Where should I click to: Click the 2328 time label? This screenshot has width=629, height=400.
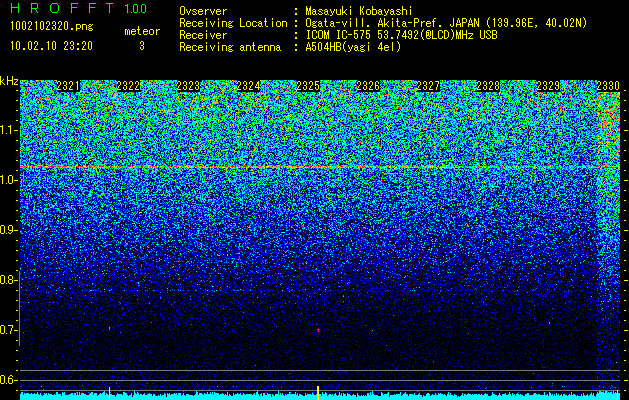[x=488, y=86]
